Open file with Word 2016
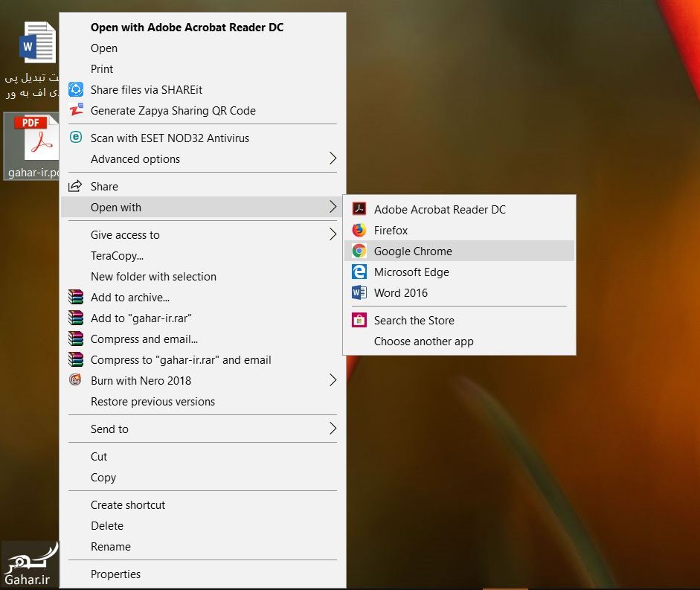This screenshot has width=700, height=590. pos(460,293)
